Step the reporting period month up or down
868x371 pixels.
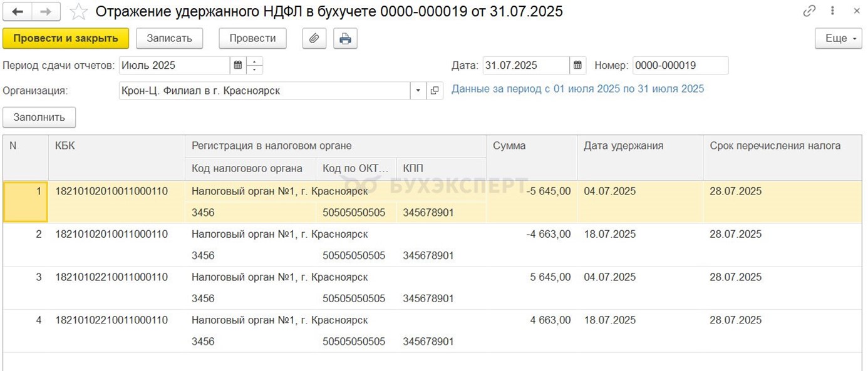(x=255, y=65)
